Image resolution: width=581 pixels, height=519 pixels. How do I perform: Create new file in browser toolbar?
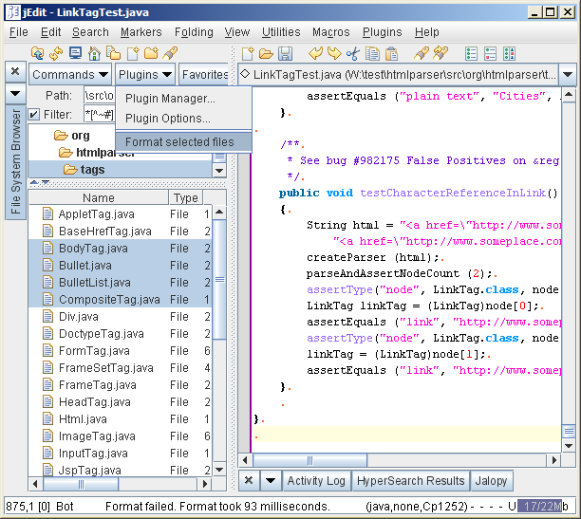[133, 54]
